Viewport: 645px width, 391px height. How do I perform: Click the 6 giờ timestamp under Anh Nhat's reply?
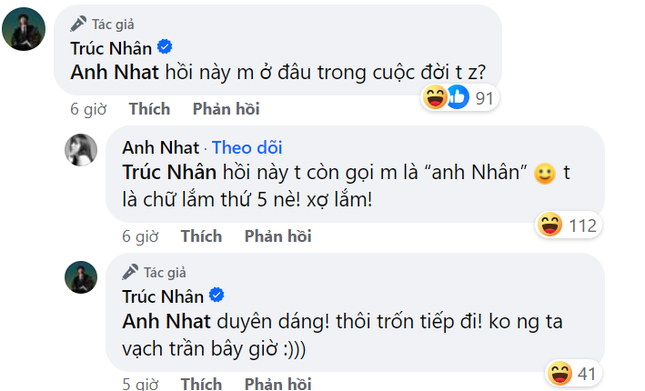[140, 236]
